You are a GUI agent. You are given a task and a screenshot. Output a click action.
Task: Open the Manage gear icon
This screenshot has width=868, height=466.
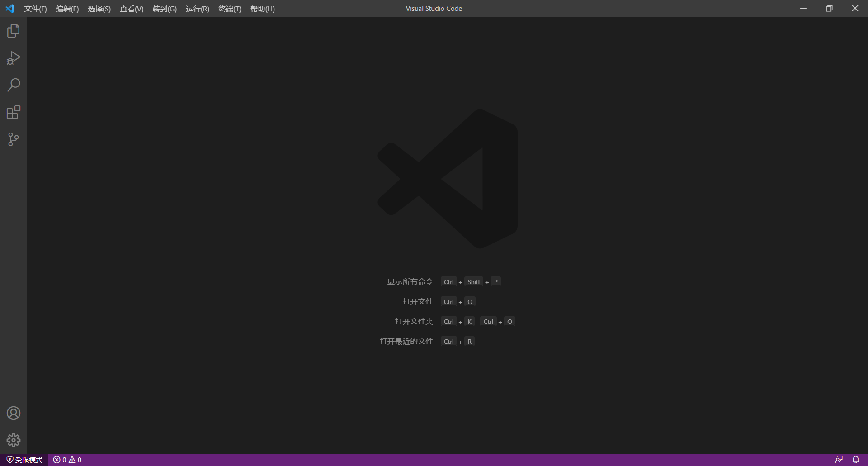(x=14, y=440)
